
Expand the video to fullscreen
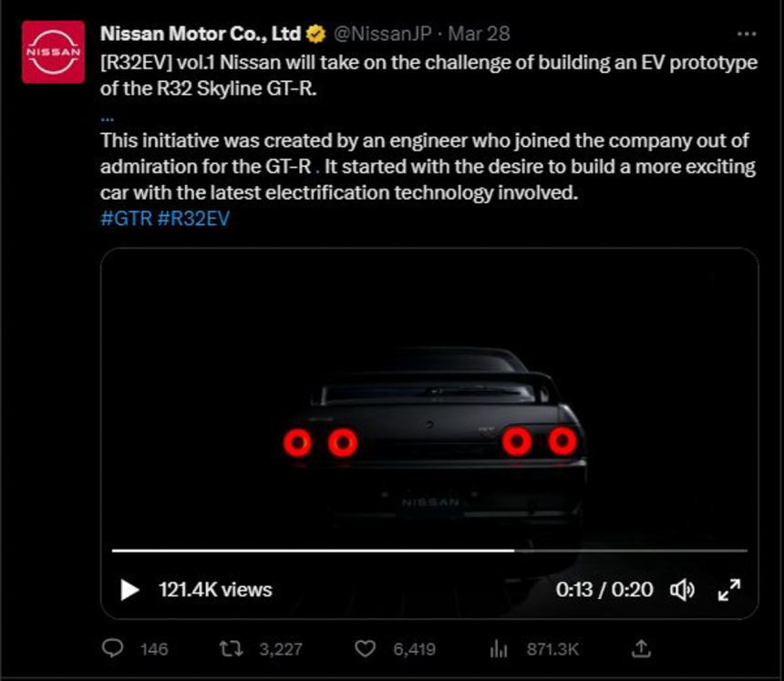coord(728,590)
